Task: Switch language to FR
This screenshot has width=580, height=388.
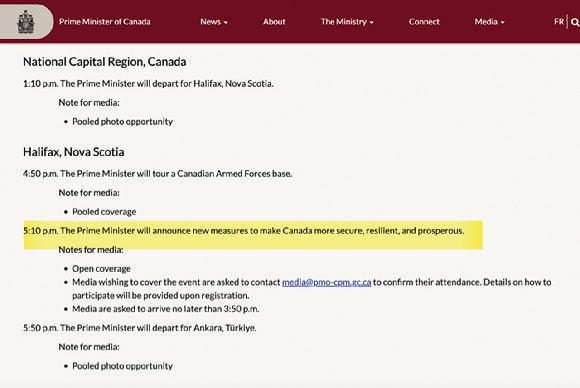Action: point(559,22)
